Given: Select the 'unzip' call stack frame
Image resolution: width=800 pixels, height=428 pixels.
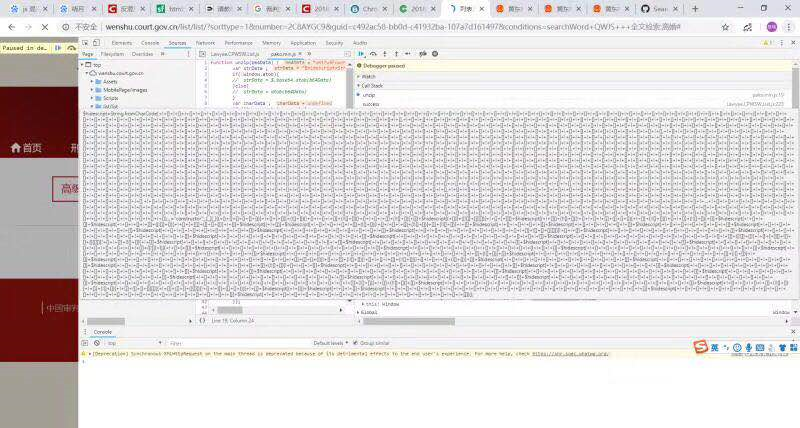Looking at the screenshot, I should point(571,95).
